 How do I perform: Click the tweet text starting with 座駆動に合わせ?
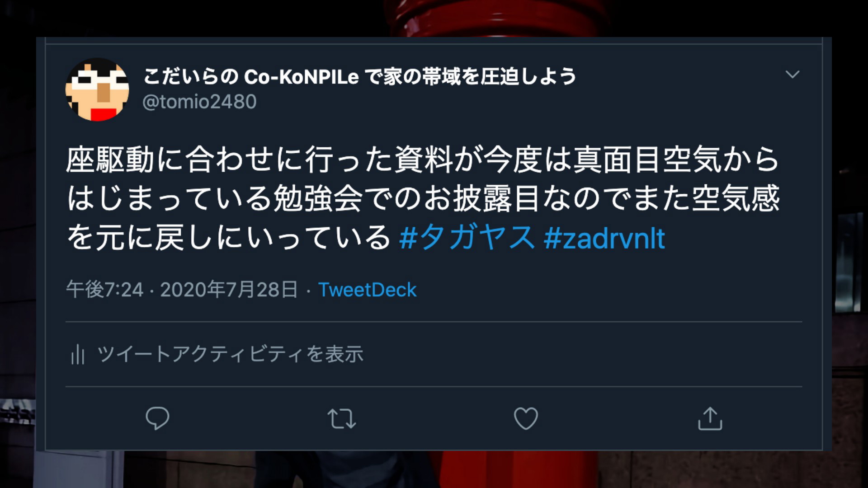423,160
